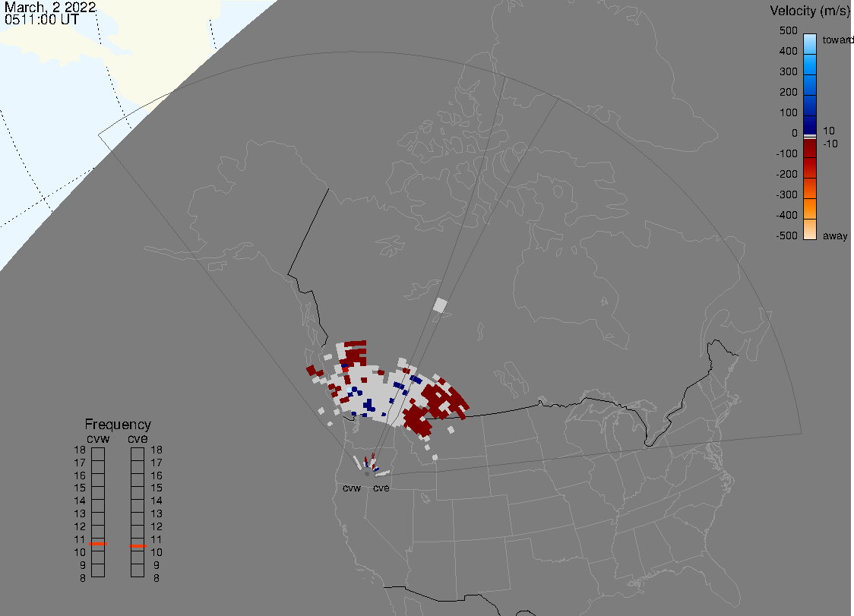Image resolution: width=854 pixels, height=616 pixels.
Task: Click the 'Velocity (m/s)' legend title
Action: point(809,11)
